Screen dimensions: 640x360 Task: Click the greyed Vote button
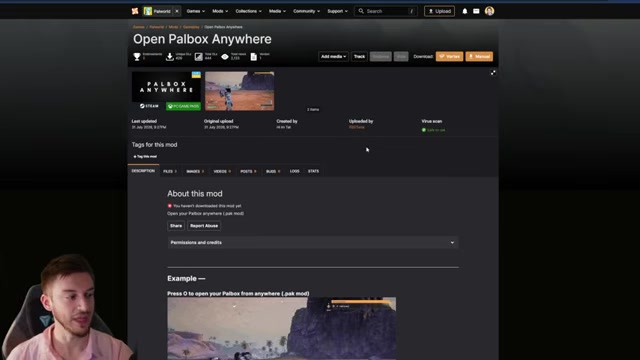pyautogui.click(x=401, y=56)
